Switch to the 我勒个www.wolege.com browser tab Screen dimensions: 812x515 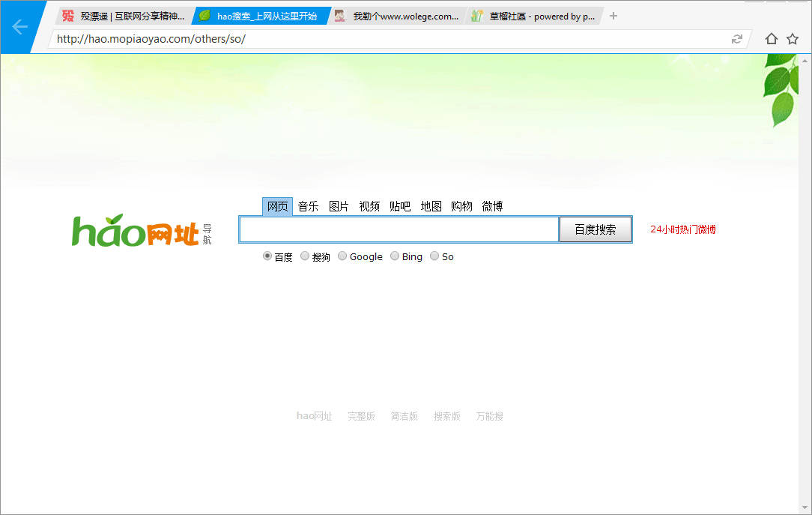[398, 16]
